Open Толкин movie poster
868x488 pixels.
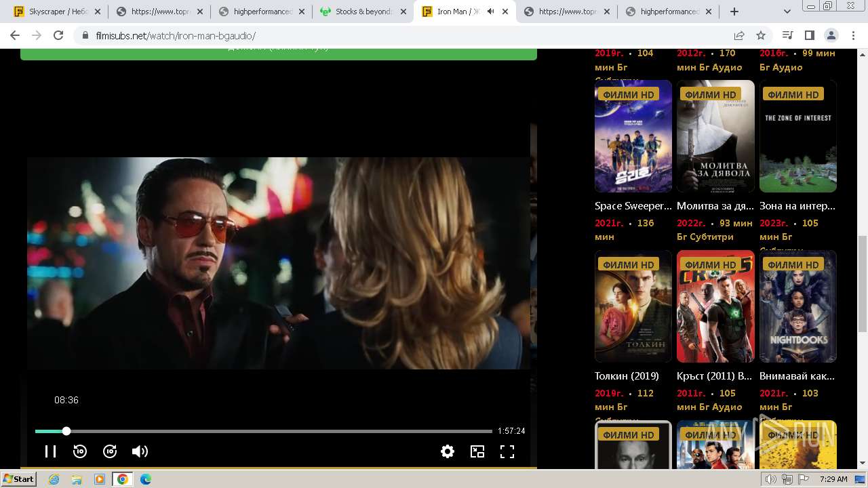click(633, 306)
